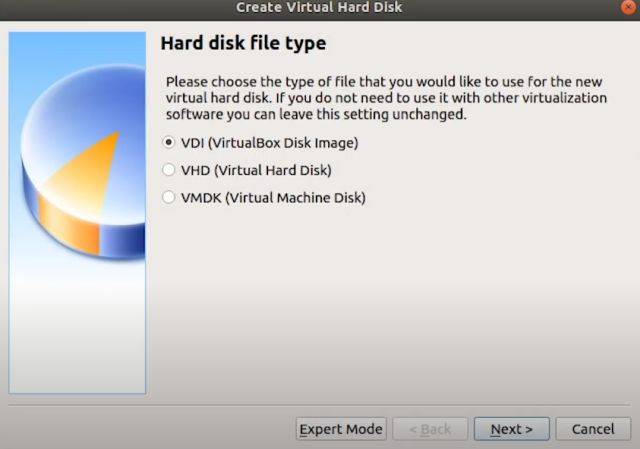Choose the VHD (Virtual Hard Disk) radio button
The image size is (640, 449).
click(x=168, y=170)
